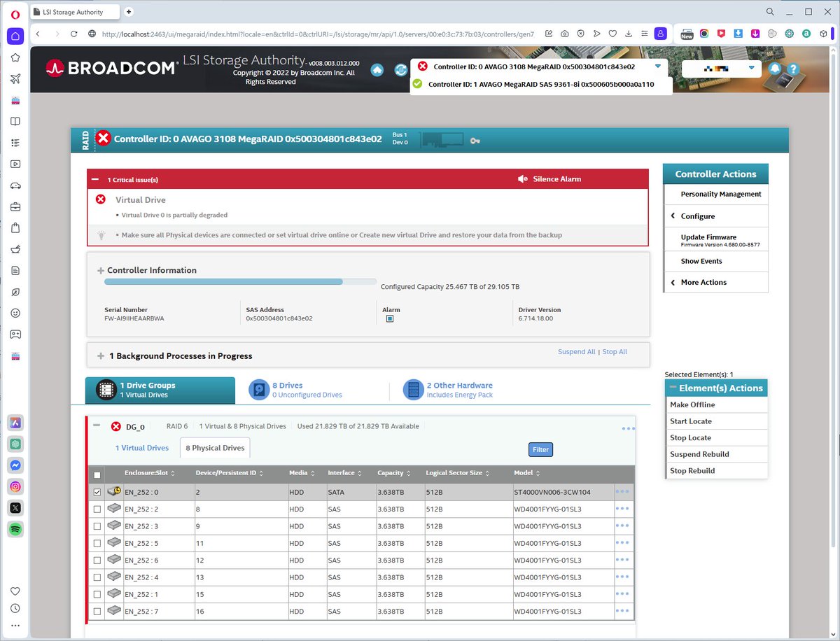Open history clock icon in sidebar

pos(15,608)
